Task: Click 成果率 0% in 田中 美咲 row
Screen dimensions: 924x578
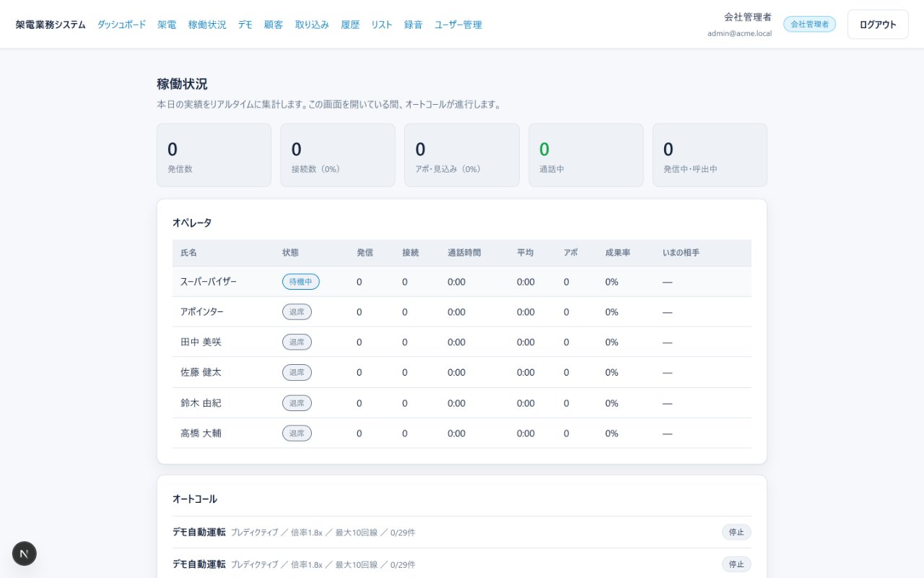Action: [612, 342]
